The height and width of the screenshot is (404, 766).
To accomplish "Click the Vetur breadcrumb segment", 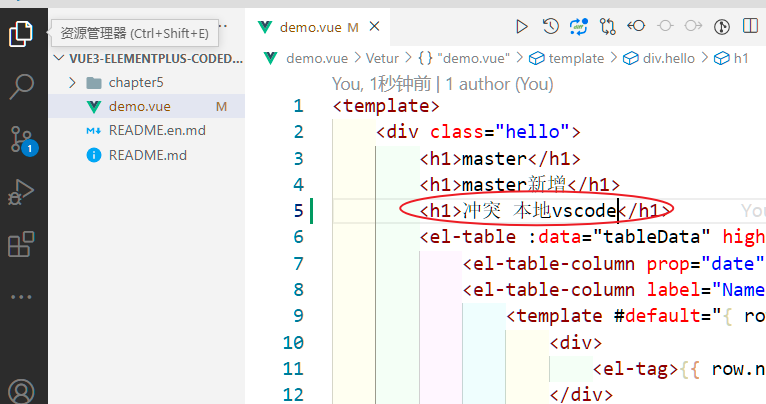I will [382, 59].
